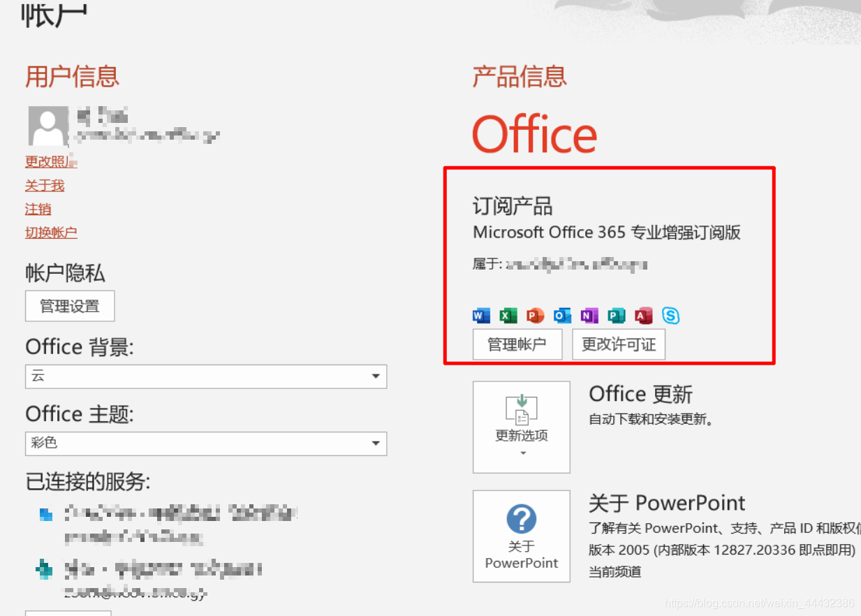The height and width of the screenshot is (616, 861).
Task: Click the Skype app icon
Action: point(670,316)
